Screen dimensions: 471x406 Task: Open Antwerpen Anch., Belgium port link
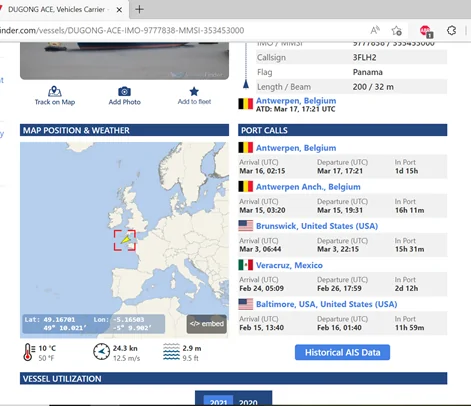point(308,187)
